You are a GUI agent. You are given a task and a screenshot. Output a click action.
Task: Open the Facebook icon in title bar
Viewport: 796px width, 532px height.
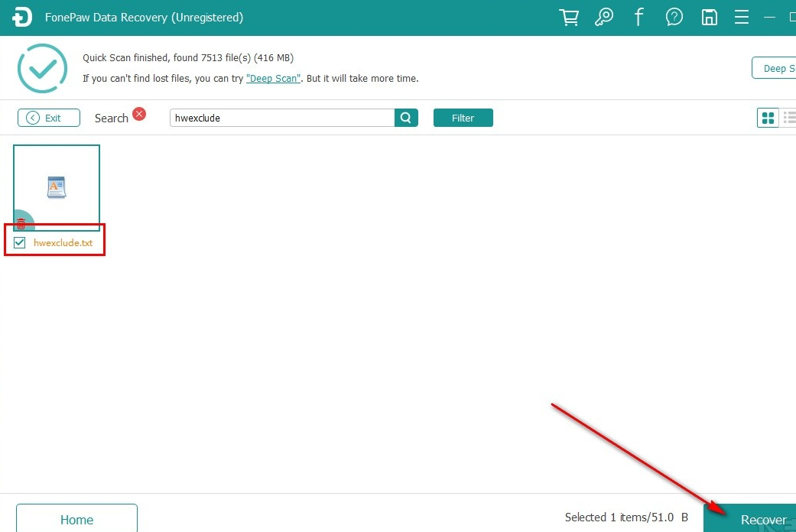coord(639,18)
